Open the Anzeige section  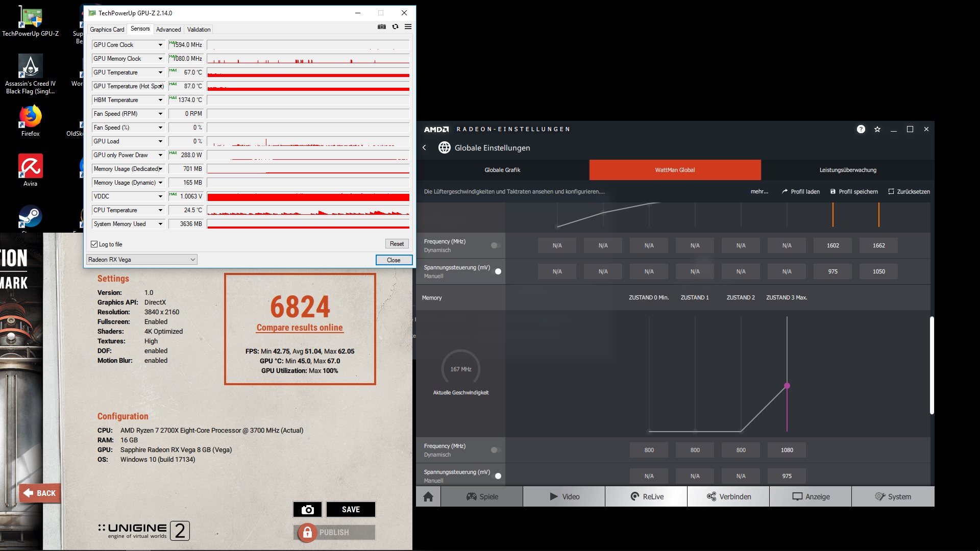click(x=811, y=496)
